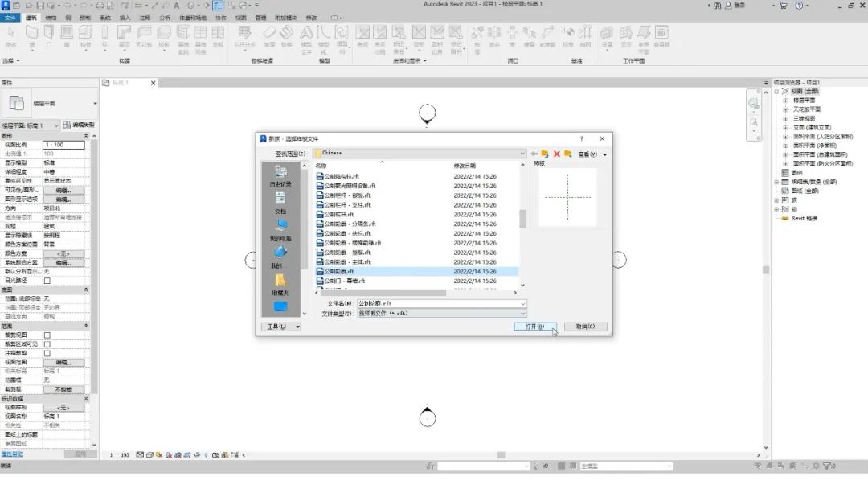Choose the Column tool in the ribbon

104,36
